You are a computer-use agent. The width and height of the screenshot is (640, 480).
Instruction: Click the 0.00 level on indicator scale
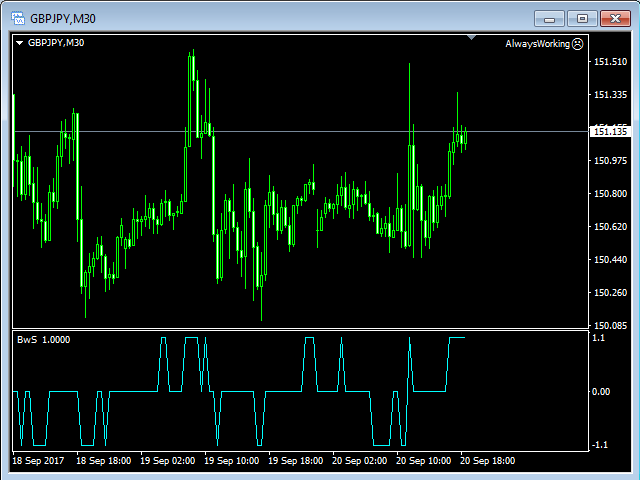602,391
